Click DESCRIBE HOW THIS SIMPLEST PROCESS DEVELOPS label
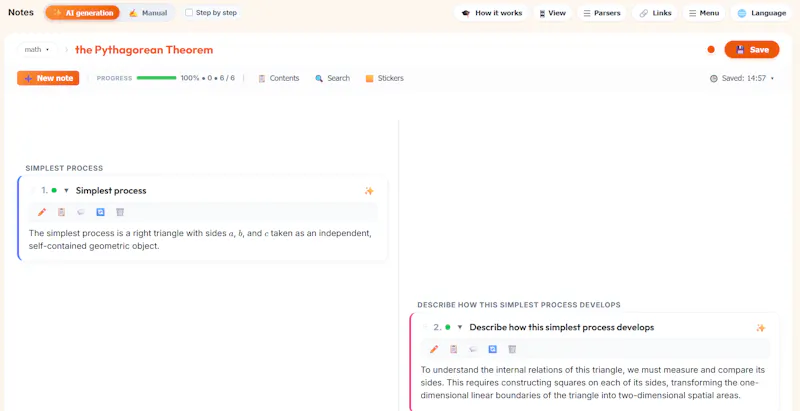Image resolution: width=800 pixels, height=411 pixels. pyautogui.click(x=519, y=305)
